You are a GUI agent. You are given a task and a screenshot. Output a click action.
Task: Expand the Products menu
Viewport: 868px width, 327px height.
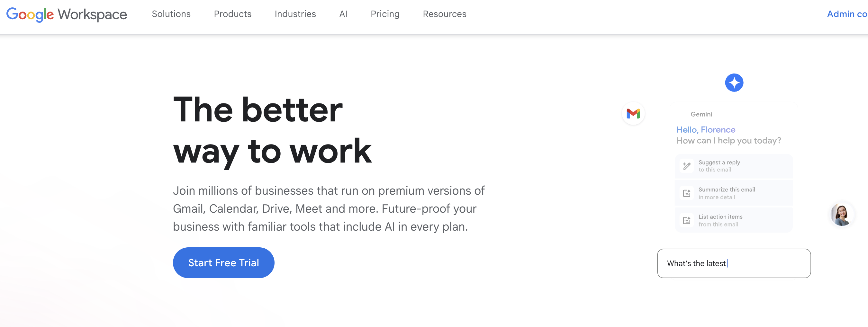(232, 14)
